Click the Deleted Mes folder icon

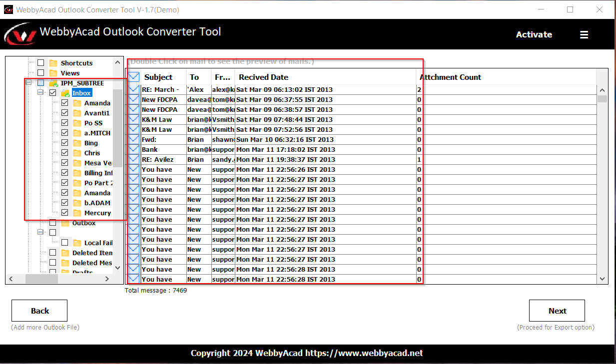(x=65, y=263)
